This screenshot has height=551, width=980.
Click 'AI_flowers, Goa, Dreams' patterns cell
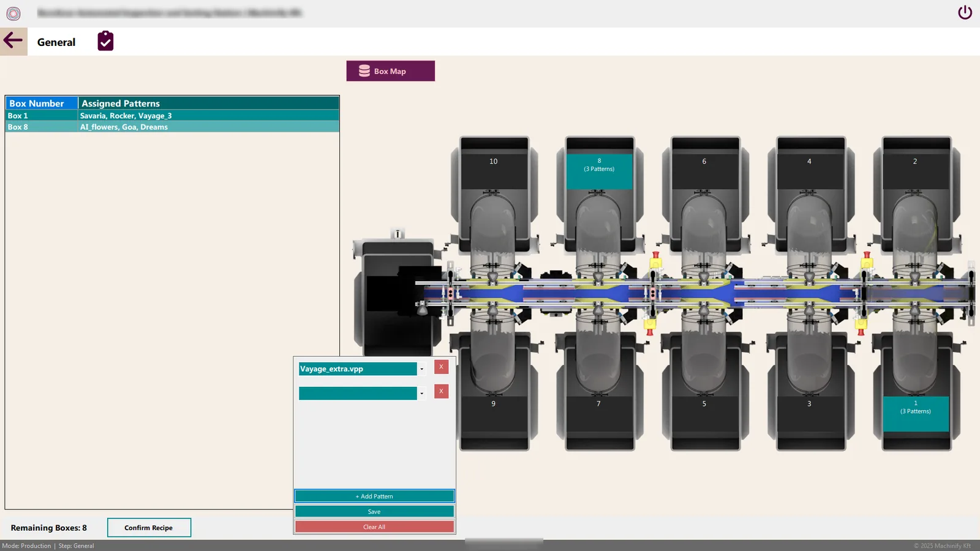pos(209,127)
